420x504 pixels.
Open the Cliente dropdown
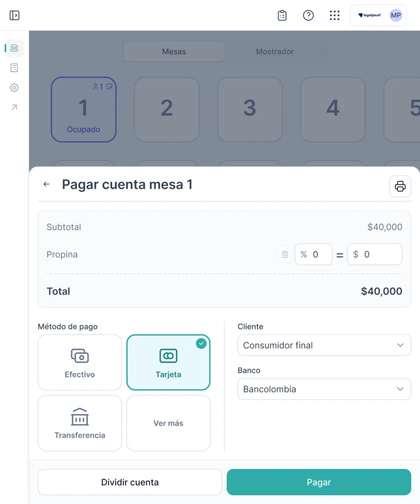(x=324, y=345)
